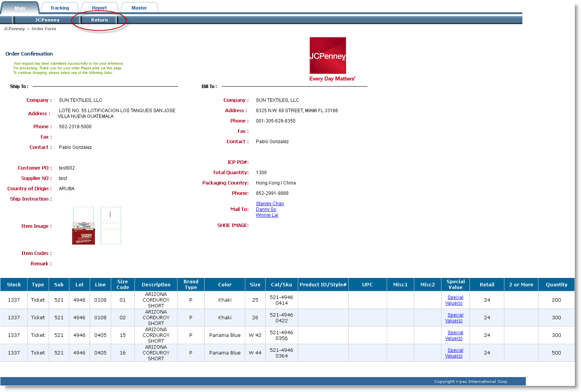Screen dimensions: 581x392
Task: Switch to the Main tab
Action: tap(20, 8)
